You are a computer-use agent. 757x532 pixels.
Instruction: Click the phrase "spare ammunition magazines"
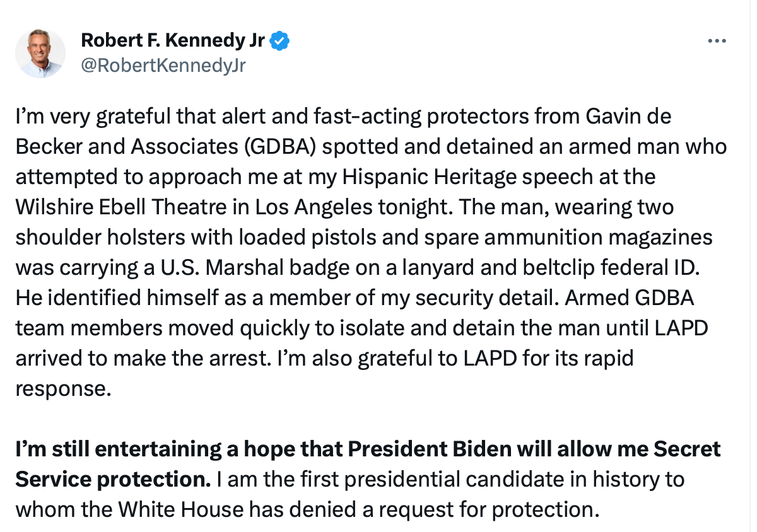(572, 237)
